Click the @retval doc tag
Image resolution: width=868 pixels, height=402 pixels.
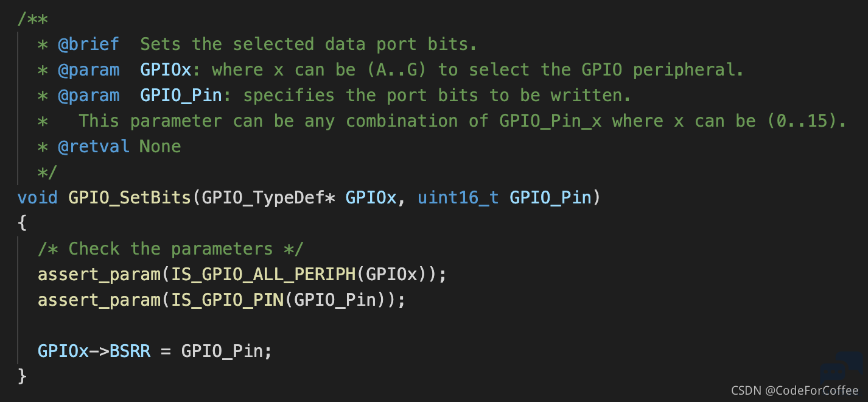coord(94,146)
